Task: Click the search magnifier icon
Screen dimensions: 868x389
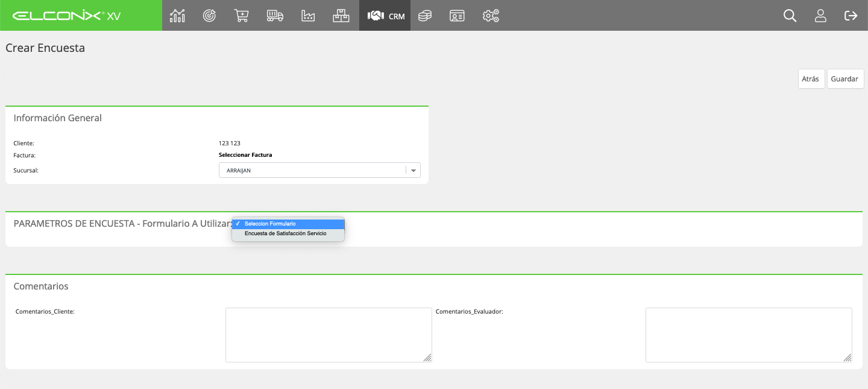Action: tap(790, 16)
